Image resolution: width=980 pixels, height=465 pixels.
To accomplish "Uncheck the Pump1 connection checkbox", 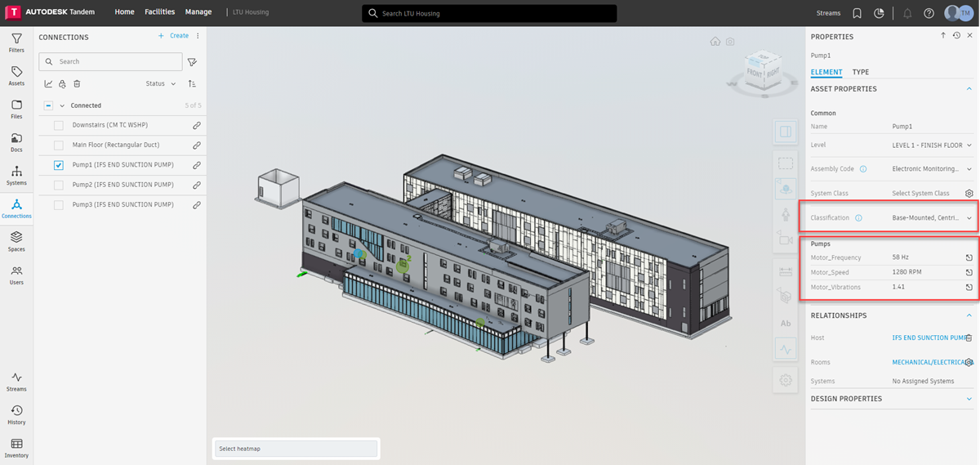I will [x=59, y=165].
